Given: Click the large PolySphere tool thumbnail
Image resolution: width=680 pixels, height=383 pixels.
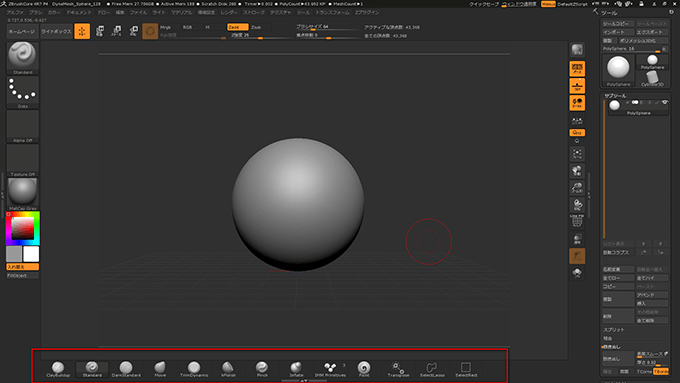Looking at the screenshot, I should point(618,70).
